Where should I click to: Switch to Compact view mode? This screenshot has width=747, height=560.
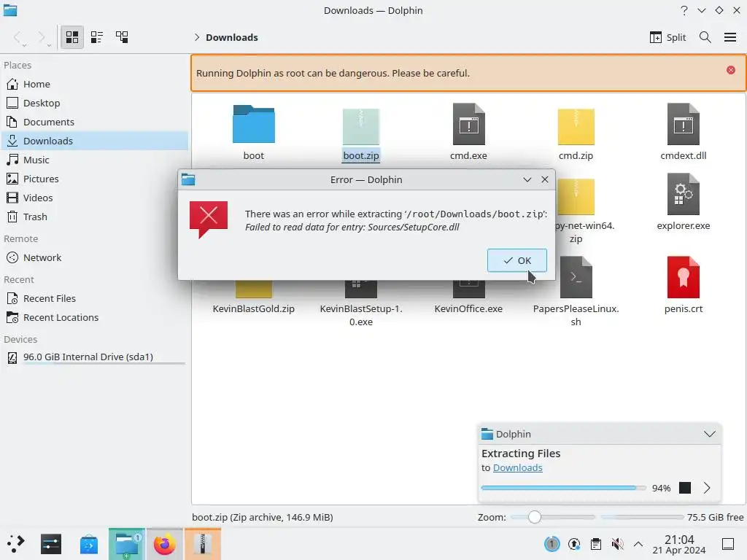pos(97,37)
